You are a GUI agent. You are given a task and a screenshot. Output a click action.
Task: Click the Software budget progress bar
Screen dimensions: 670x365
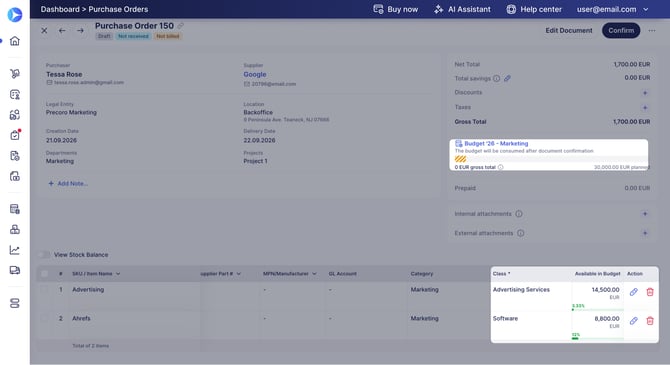coord(597,338)
